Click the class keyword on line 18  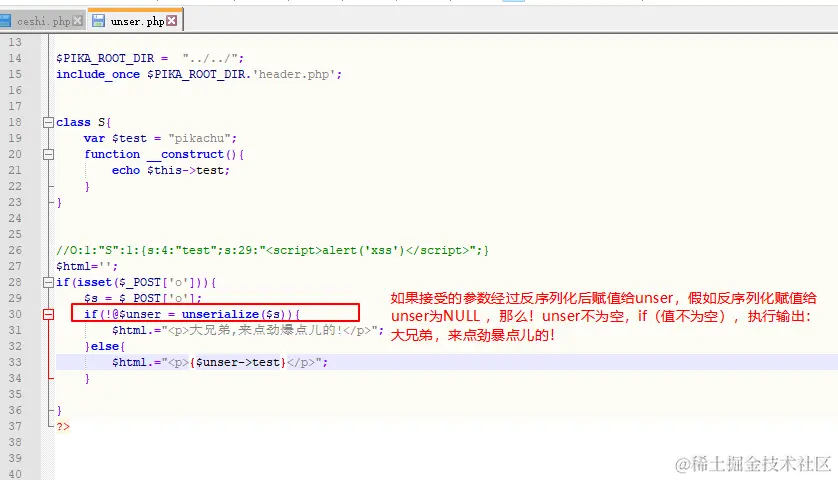point(73,122)
